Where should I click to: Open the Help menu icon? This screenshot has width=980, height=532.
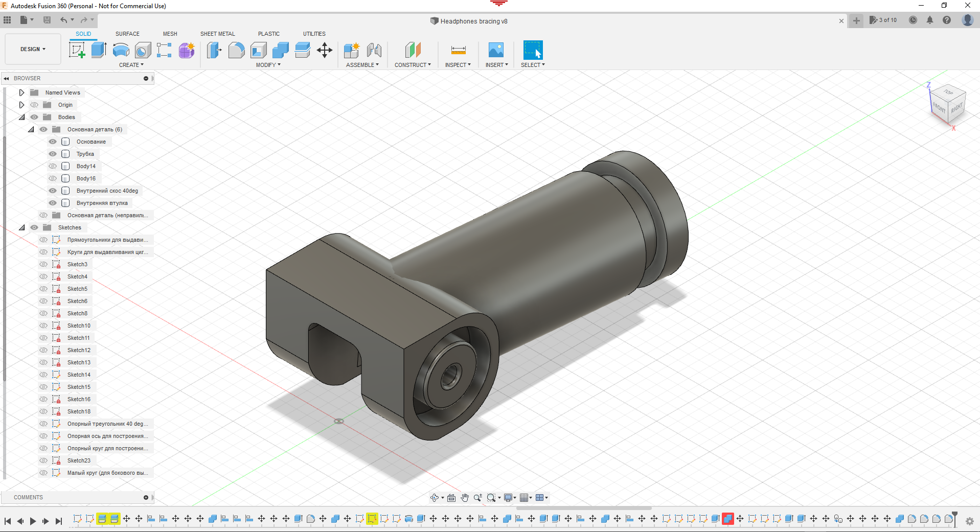pos(947,20)
